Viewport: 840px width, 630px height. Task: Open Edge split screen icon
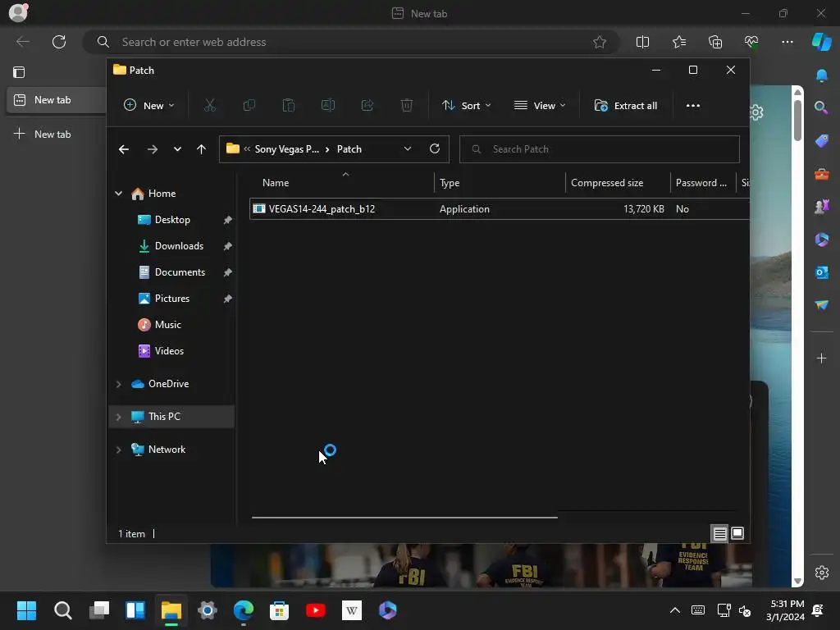click(x=642, y=42)
